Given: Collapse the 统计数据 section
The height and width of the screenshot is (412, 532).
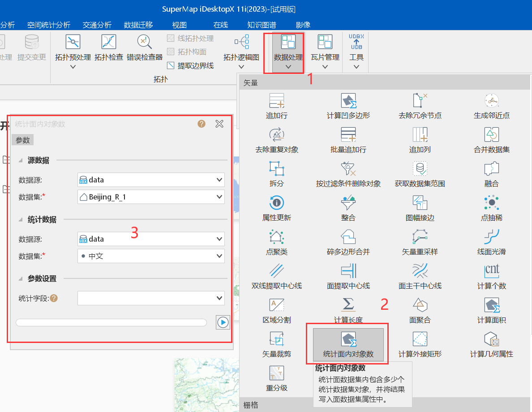Looking at the screenshot, I should click(20, 219).
